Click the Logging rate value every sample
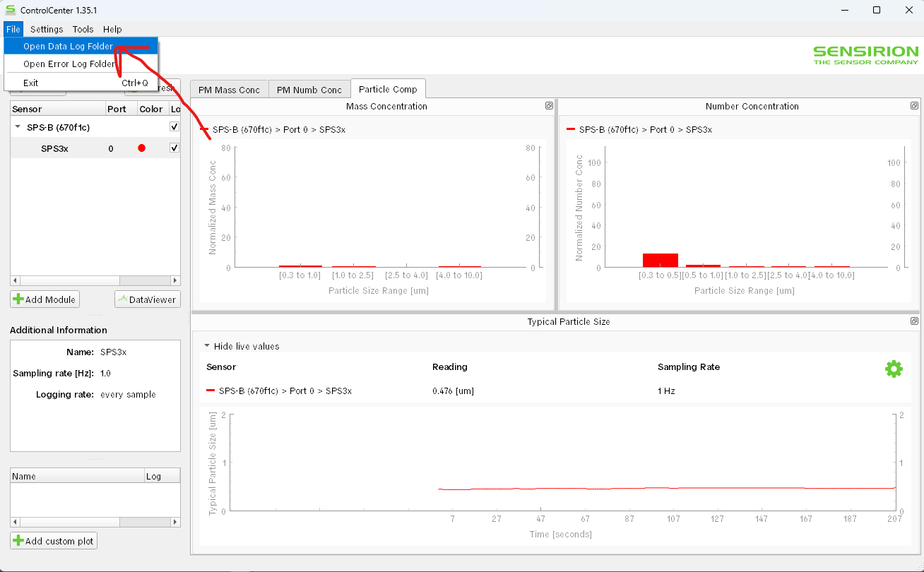This screenshot has height=572, width=924. click(x=128, y=394)
